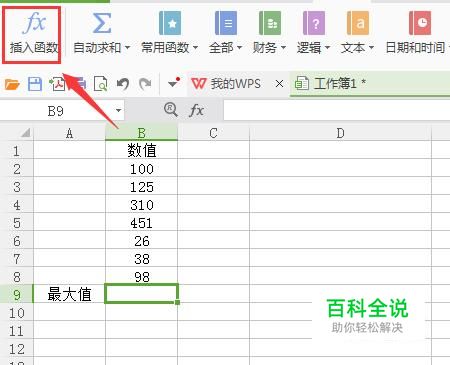This screenshot has height=365, width=450.
Task: Select the cell containing 数值
Action: tap(141, 151)
